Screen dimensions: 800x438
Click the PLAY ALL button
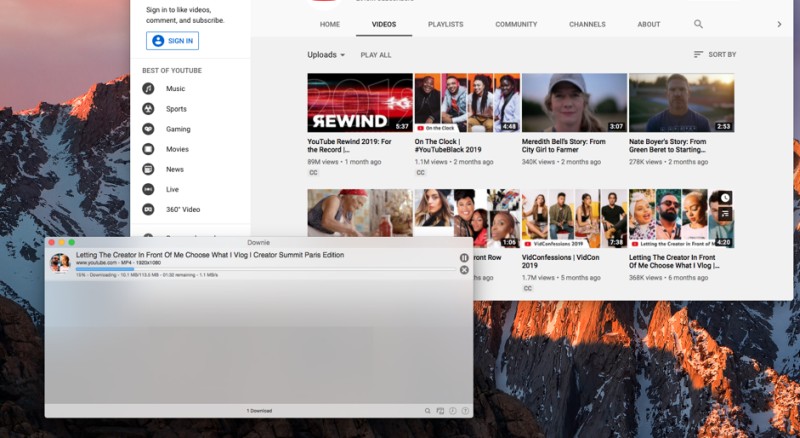(376, 55)
